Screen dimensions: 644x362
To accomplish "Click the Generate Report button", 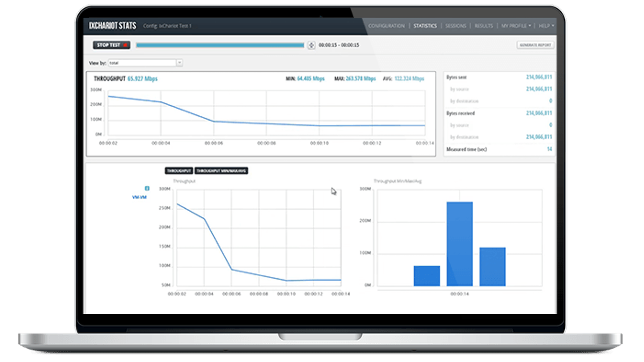I will [535, 45].
